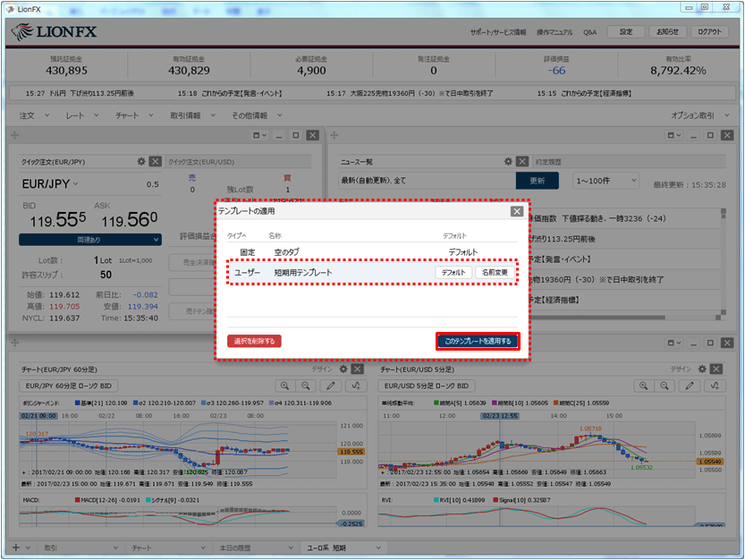Open the Q&A link
This screenshot has height=560, width=745.
pyautogui.click(x=589, y=32)
